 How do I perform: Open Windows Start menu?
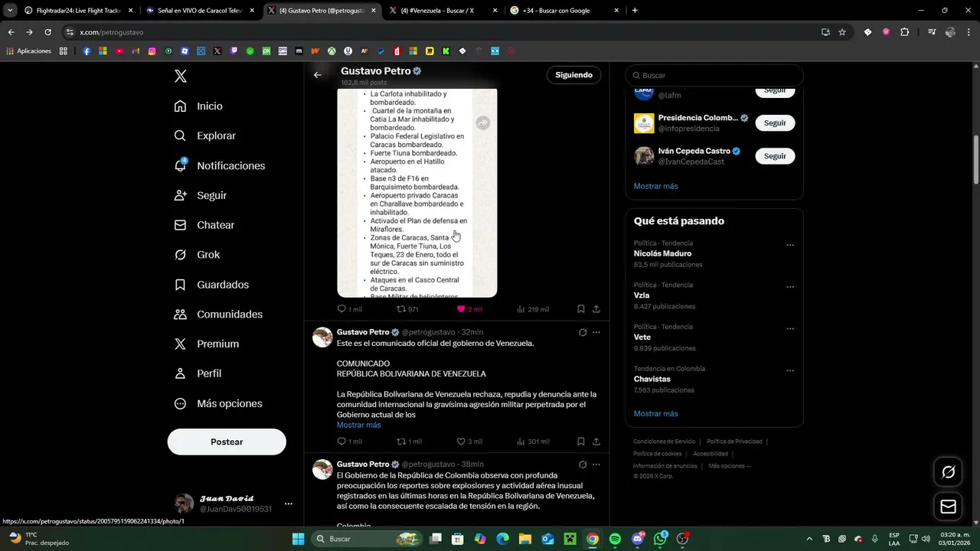pos(298,539)
